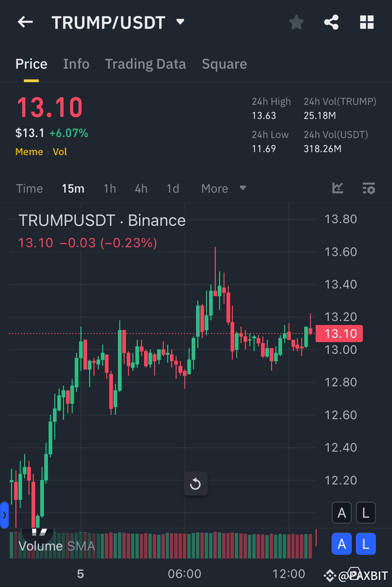The image size is (392, 587).
Task: Switch to the Price tab
Action: 31,64
